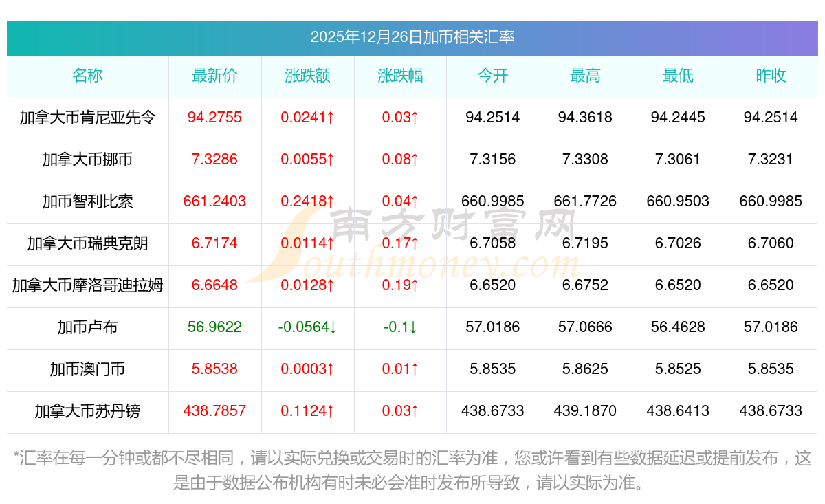Click the change percent 0.19↑
Viewport: 825px width, 504px height.
[400, 285]
